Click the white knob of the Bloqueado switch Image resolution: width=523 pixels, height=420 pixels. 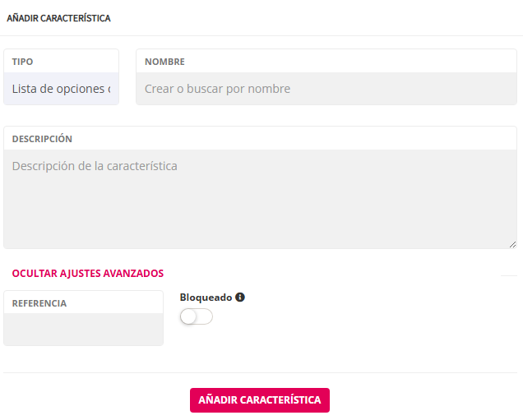pos(188,317)
